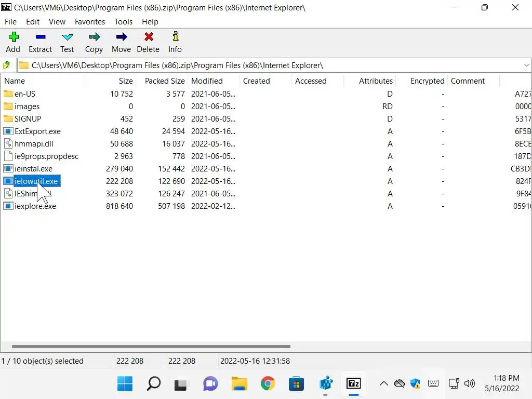The height and width of the screenshot is (399, 532).
Task: Open Task View on taskbar
Action: [180, 384]
